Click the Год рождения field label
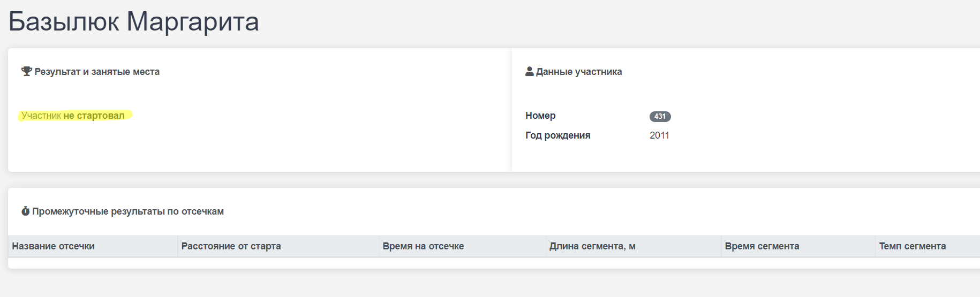980x297 pixels. [x=557, y=135]
